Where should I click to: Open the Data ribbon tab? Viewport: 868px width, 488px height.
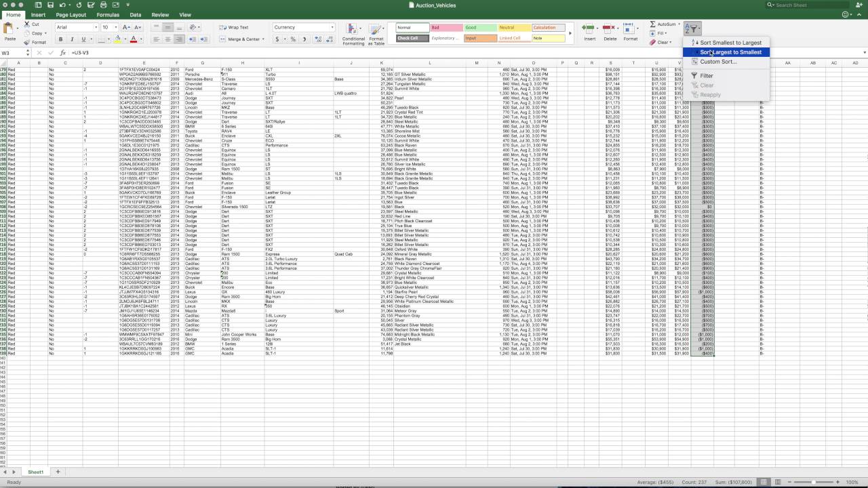pyautogui.click(x=136, y=14)
